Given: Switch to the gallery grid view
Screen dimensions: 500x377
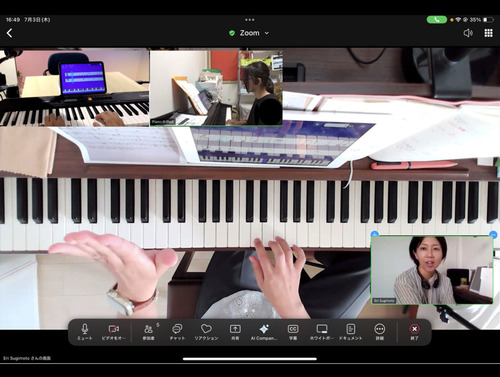Looking at the screenshot, I should click(488, 33).
